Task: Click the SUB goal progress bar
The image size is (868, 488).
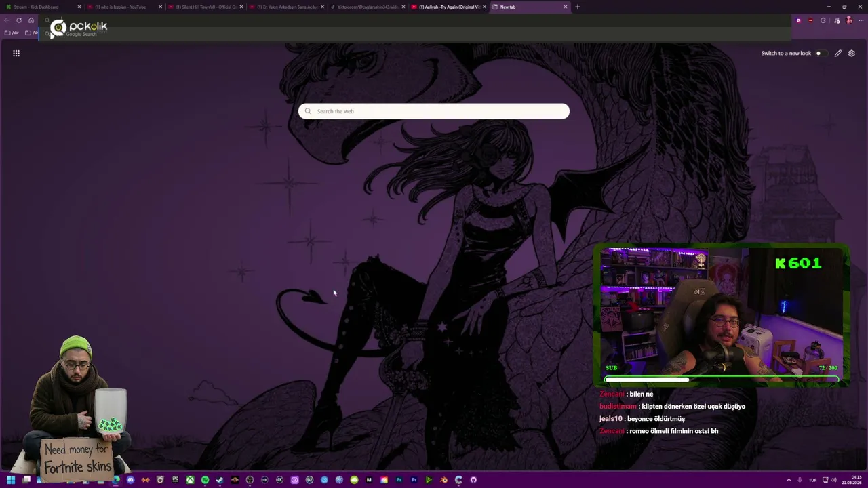Action: (x=722, y=379)
